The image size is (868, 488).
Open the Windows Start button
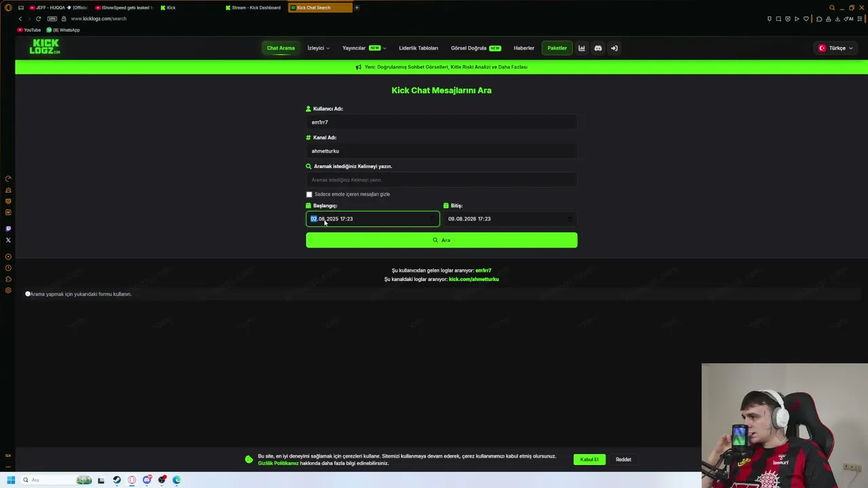click(11, 480)
